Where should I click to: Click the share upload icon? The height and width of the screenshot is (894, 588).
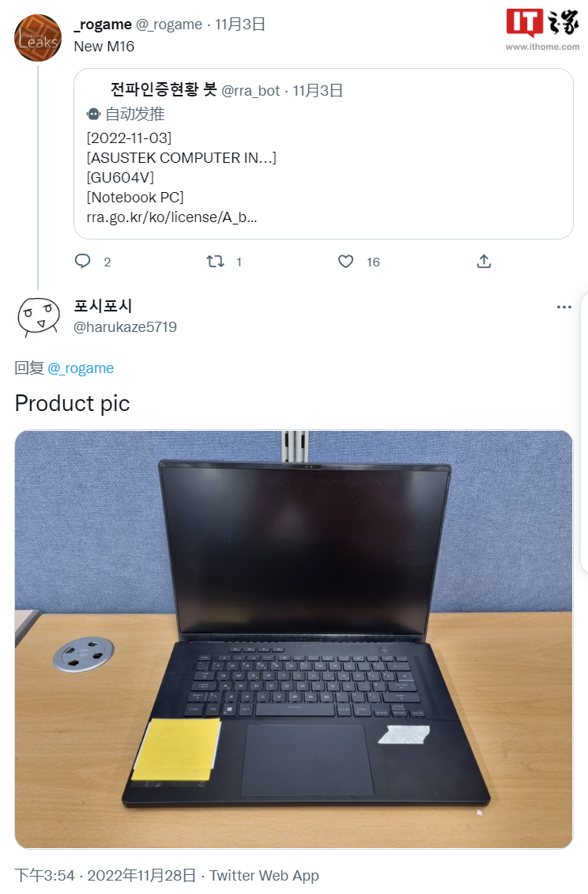pos(484,261)
